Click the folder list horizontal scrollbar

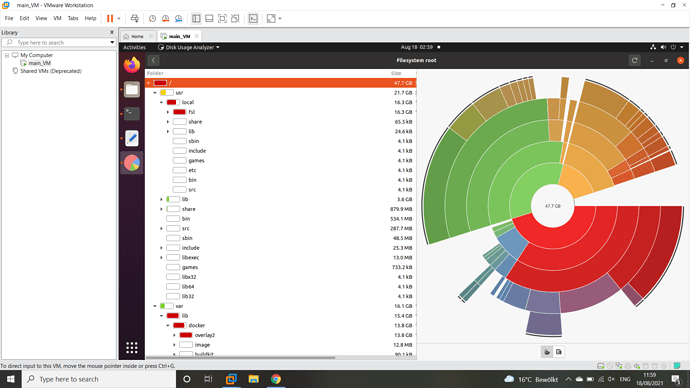click(x=241, y=358)
